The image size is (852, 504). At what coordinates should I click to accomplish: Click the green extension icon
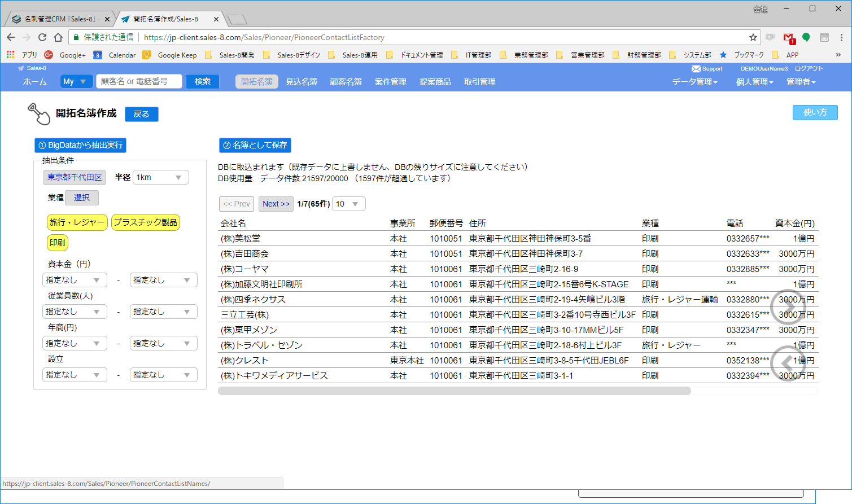(806, 37)
